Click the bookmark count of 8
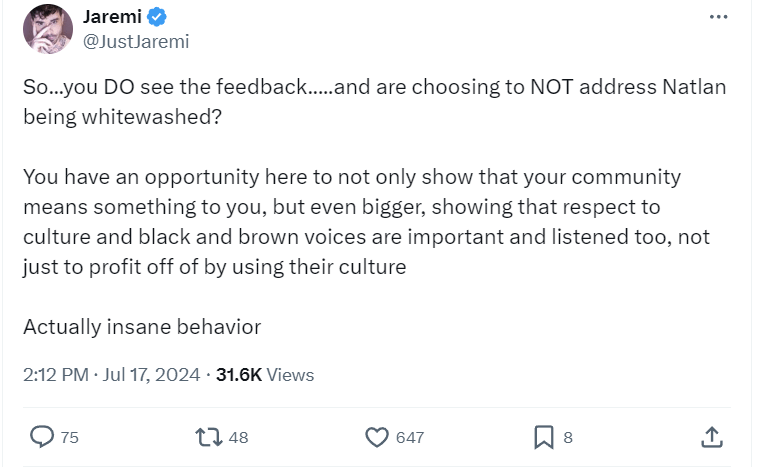759x467 pixels. (x=568, y=437)
